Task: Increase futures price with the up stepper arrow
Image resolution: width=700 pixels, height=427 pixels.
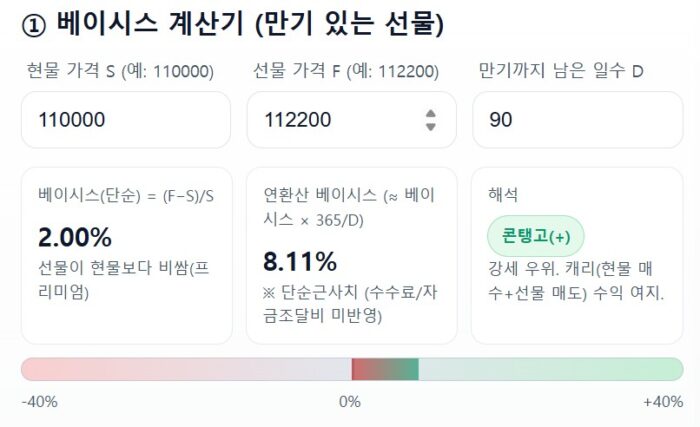Action: coord(431,113)
